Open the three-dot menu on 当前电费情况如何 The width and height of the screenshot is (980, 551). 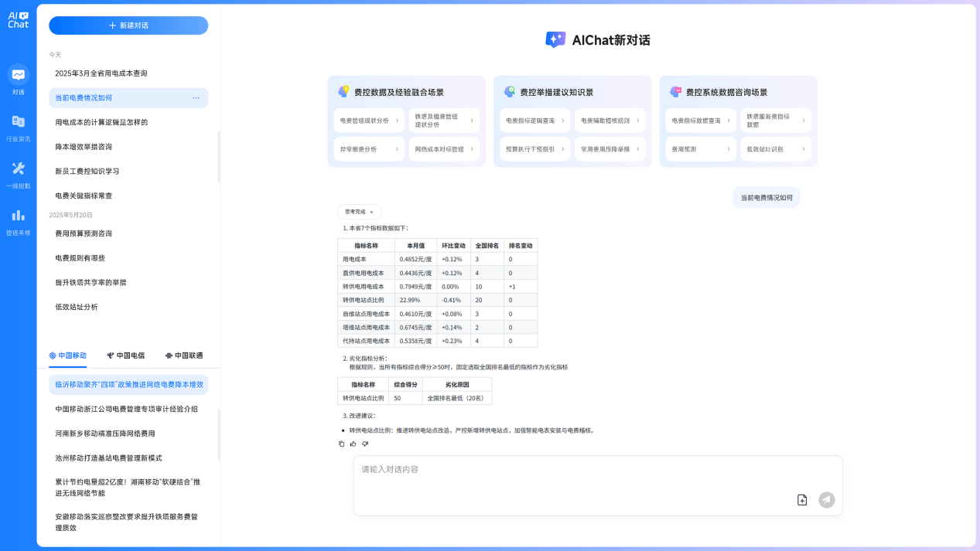196,98
